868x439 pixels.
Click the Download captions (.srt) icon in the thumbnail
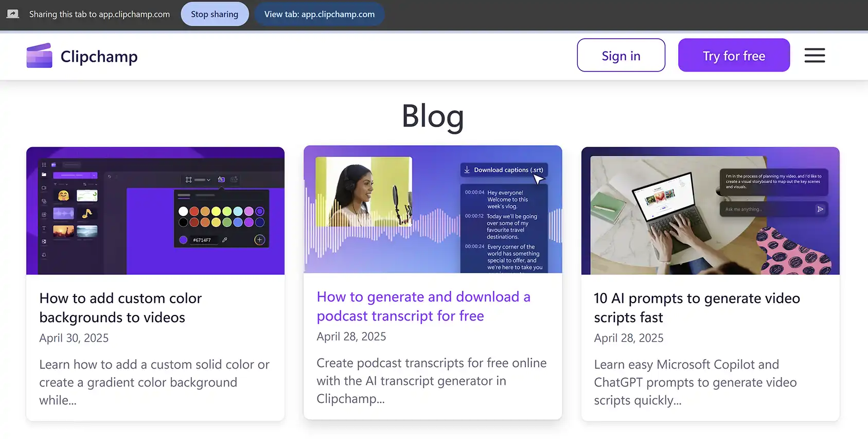(467, 170)
